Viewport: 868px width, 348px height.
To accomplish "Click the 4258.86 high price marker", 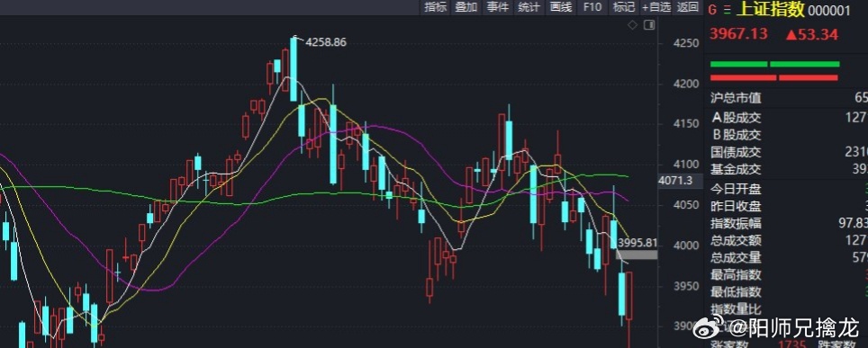I will [326, 42].
